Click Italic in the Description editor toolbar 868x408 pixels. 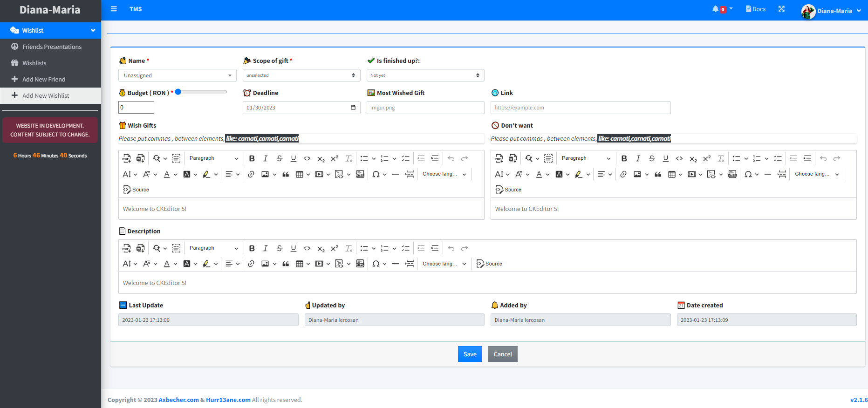point(266,248)
